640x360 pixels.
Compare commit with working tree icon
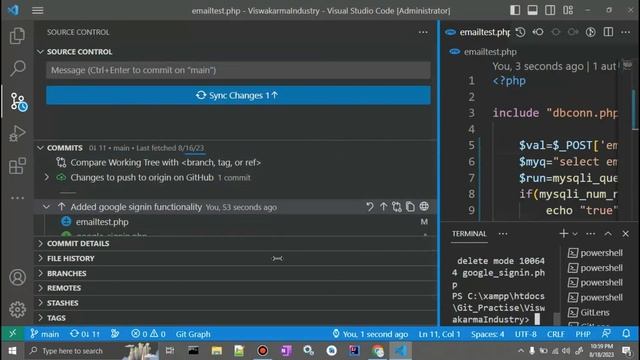click(397, 207)
